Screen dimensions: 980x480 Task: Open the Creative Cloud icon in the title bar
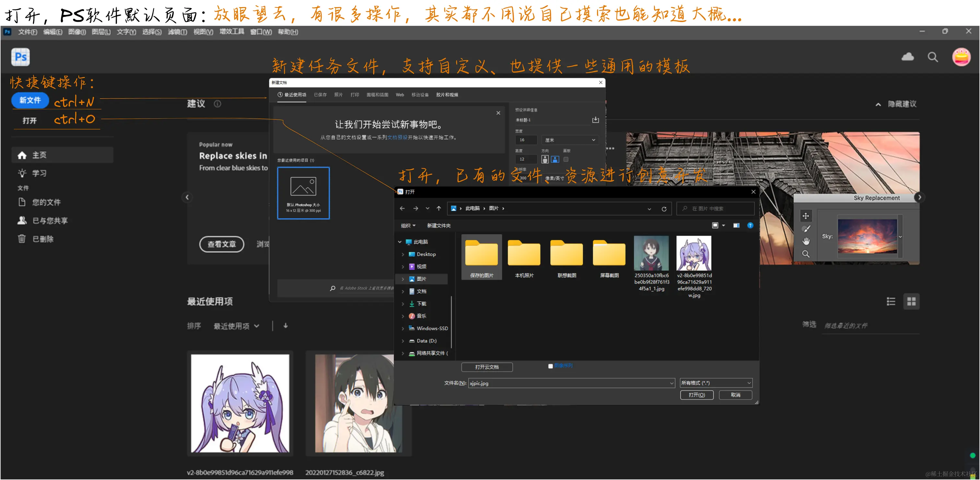point(908,57)
